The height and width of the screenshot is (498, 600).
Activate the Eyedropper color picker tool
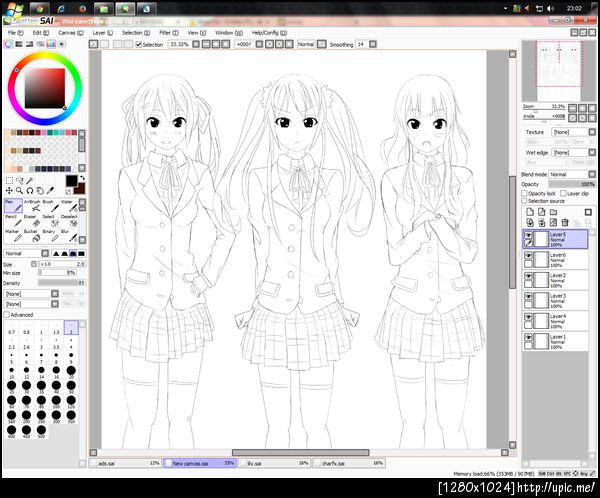50,190
